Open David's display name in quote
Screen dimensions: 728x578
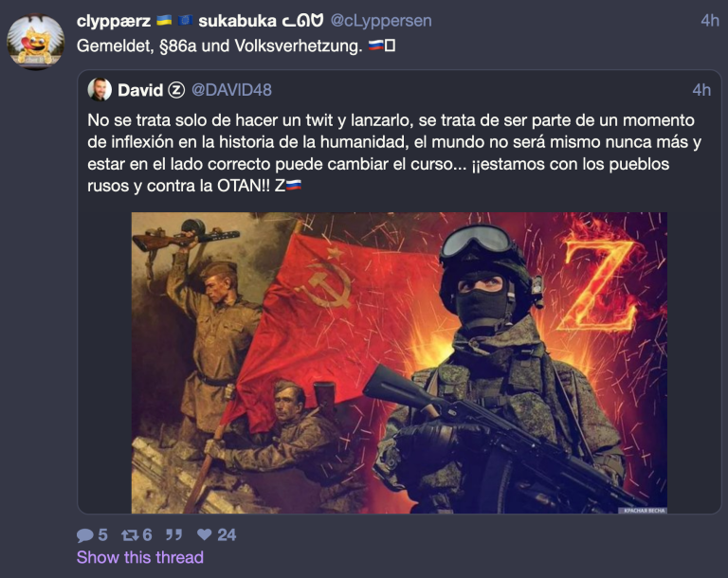(x=140, y=90)
